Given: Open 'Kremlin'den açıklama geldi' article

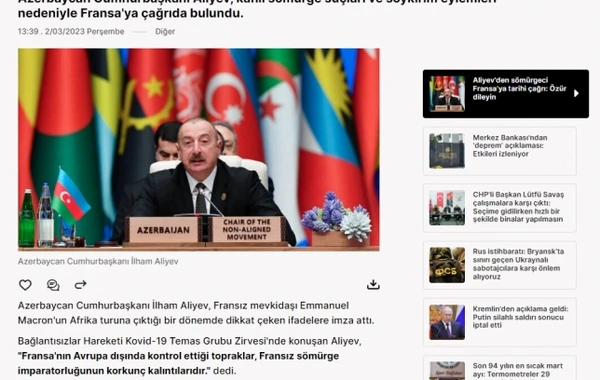Looking at the screenshot, I should 500,322.
